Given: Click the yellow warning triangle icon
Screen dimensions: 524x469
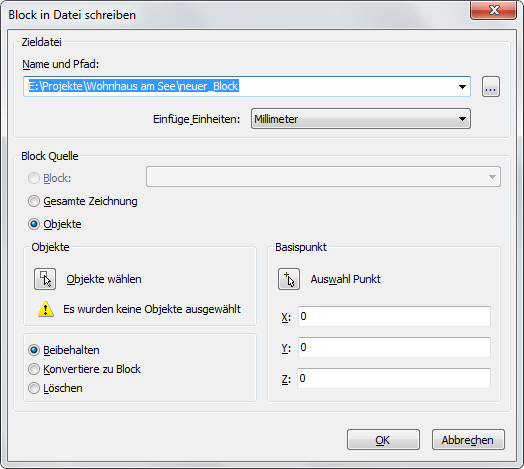Looking at the screenshot, I should [x=46, y=309].
